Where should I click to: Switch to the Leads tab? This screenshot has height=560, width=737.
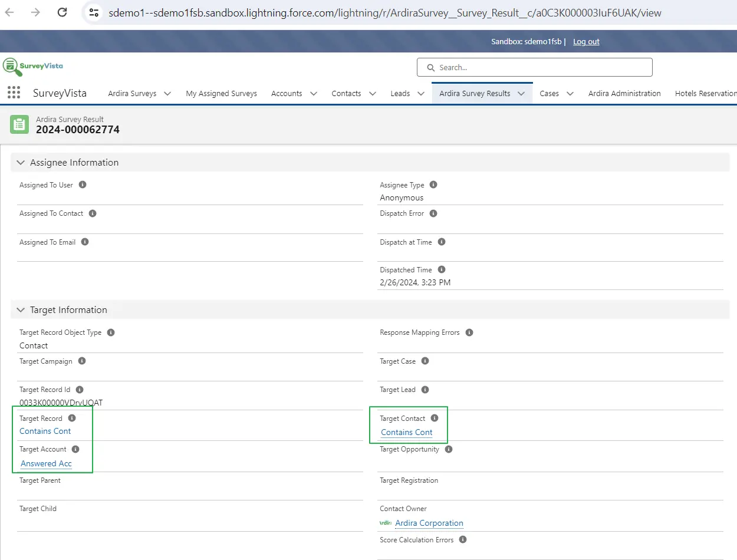(401, 93)
